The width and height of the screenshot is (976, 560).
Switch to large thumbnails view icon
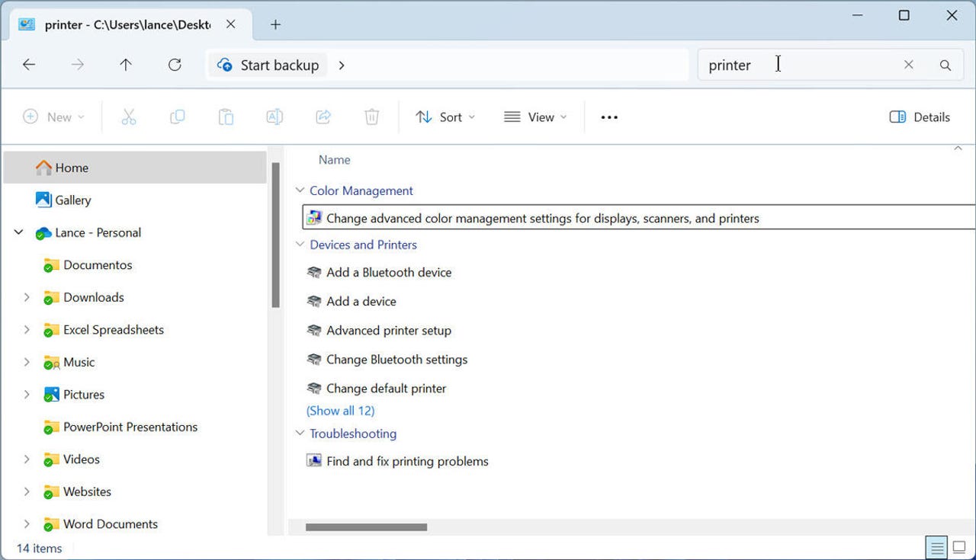tap(959, 547)
